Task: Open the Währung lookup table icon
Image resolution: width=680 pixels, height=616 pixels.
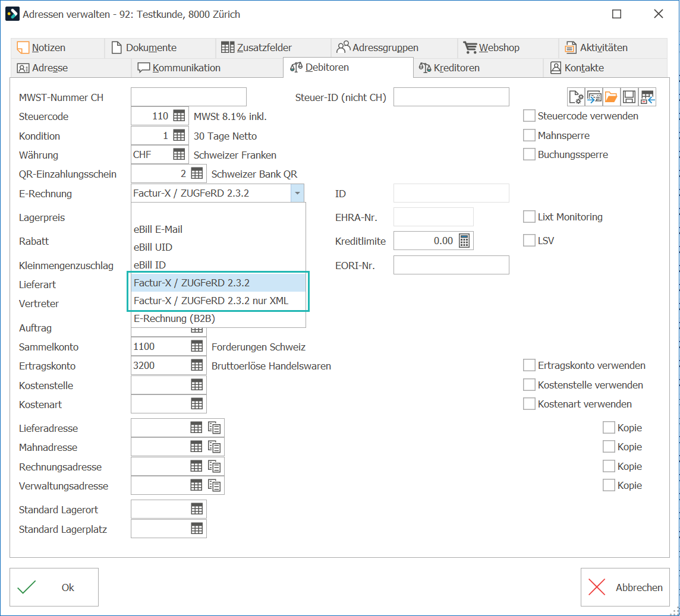Action: coord(179,154)
